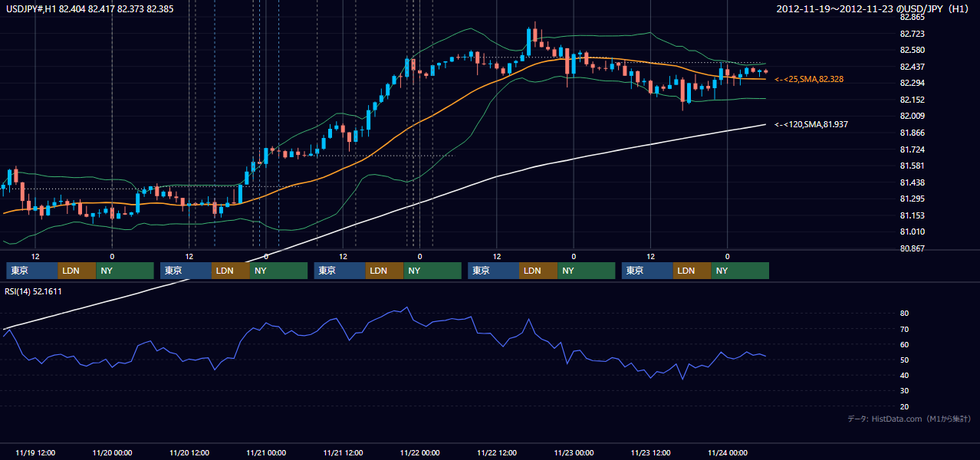This screenshot has width=980, height=460.
Task: Click the 11/20 12:00 date label
Action: [189, 452]
